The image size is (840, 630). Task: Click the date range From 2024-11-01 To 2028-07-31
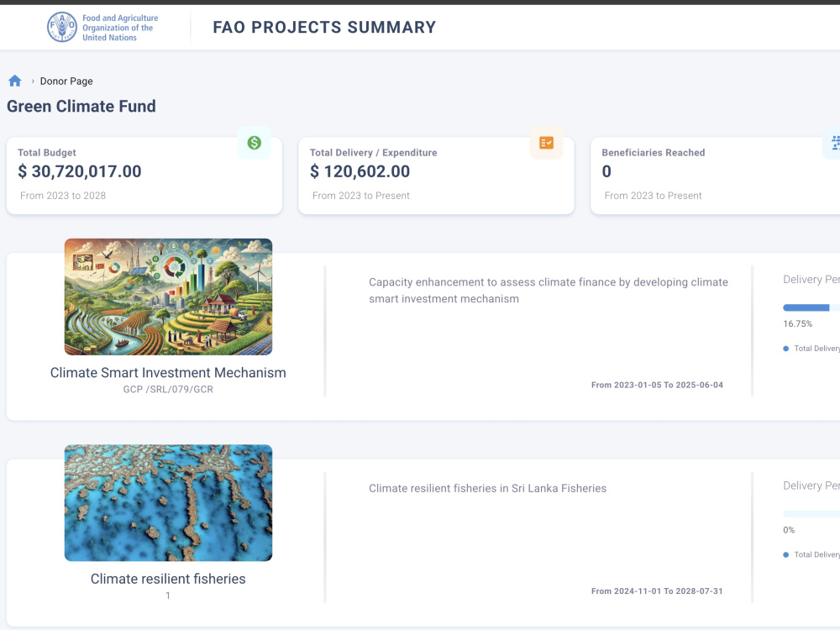pyautogui.click(x=658, y=591)
